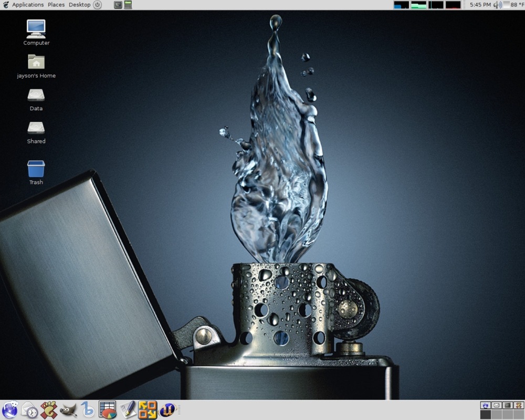
Task: Click the red disk load monitor graph
Action: [x=453, y=5]
